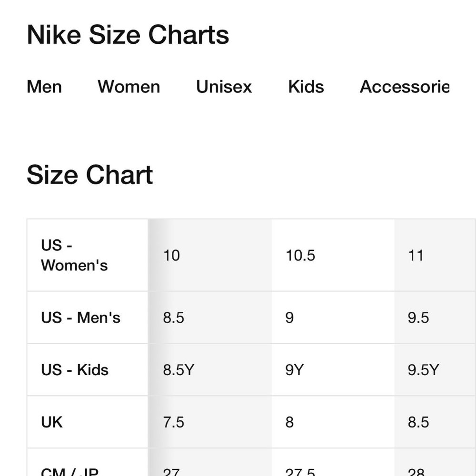Select the Unisex tab

pyautogui.click(x=224, y=87)
